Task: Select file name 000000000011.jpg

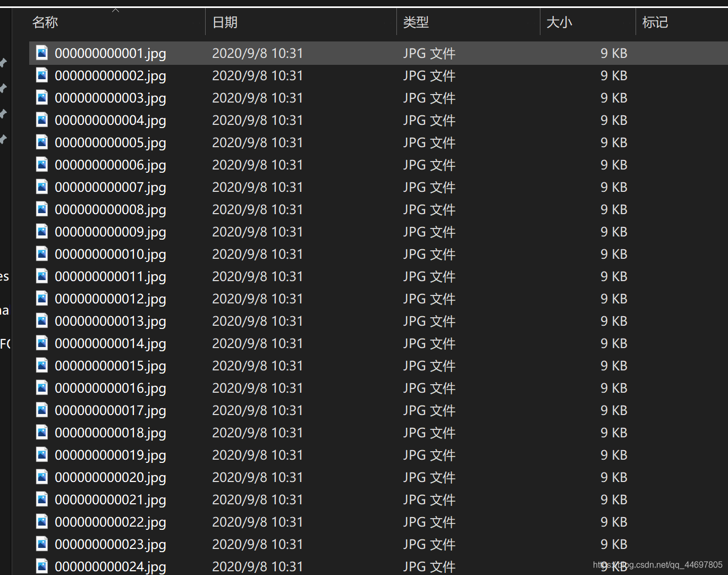Action: click(111, 277)
